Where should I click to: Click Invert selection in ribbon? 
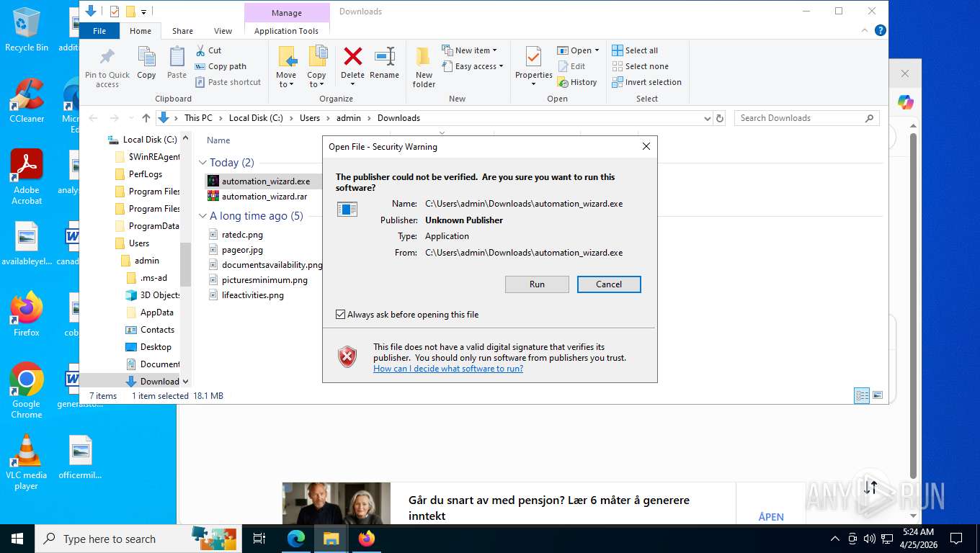click(x=646, y=82)
